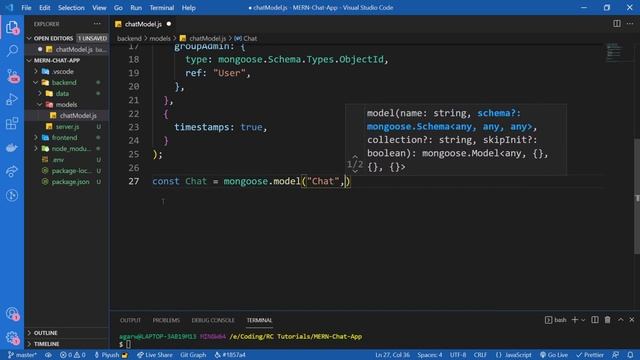Click Go Live in status bar
The image size is (640, 360).
[x=554, y=355]
